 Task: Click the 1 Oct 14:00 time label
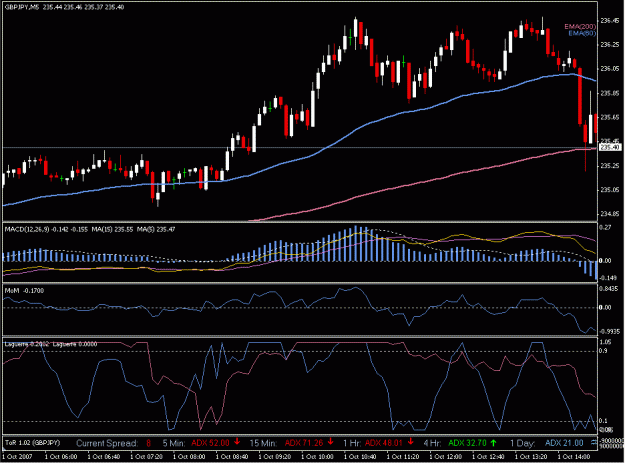[x=573, y=457]
